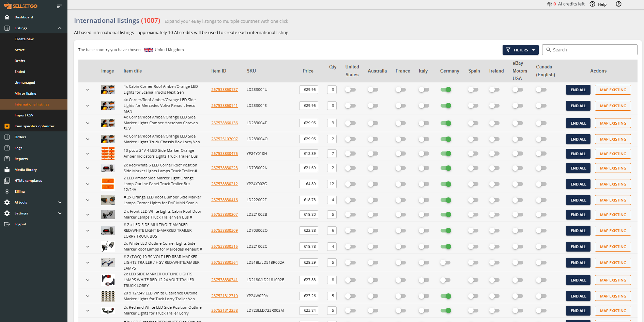
Task: Open the user account profile icon
Action: click(x=618, y=4)
